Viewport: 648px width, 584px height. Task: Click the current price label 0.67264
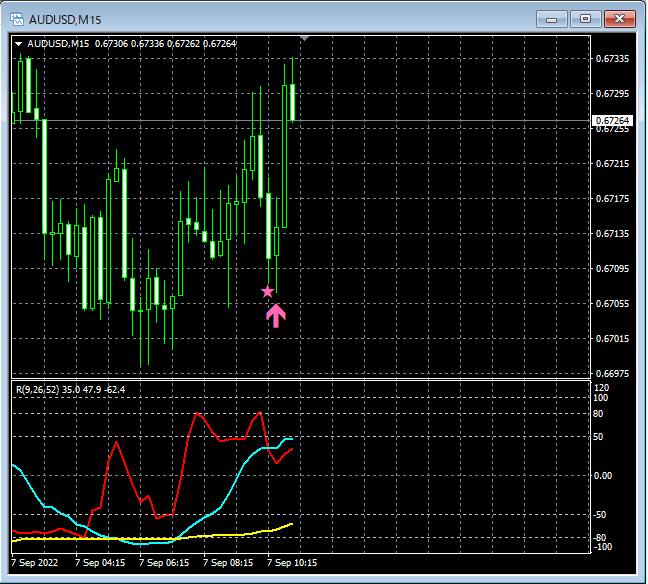[612, 120]
